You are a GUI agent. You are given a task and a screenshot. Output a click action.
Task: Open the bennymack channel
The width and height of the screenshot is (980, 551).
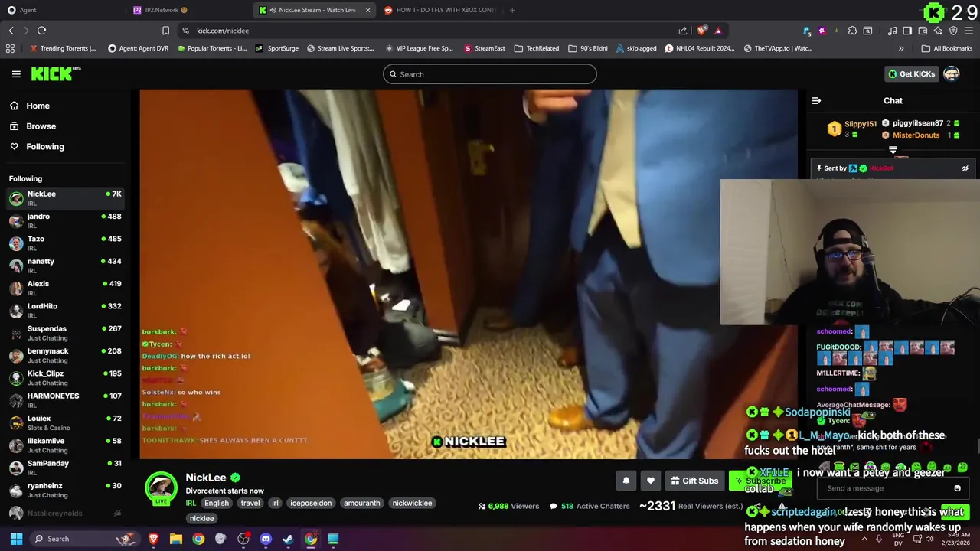66,355
